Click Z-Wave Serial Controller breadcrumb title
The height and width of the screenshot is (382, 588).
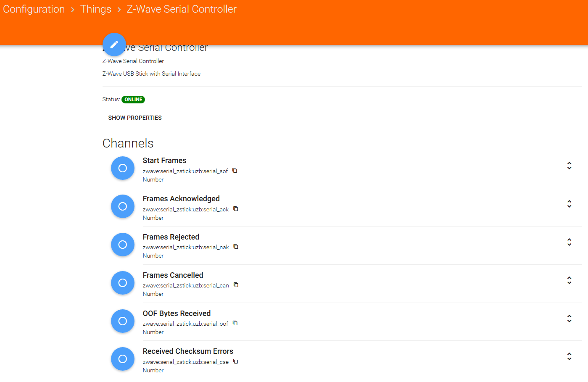click(x=182, y=9)
